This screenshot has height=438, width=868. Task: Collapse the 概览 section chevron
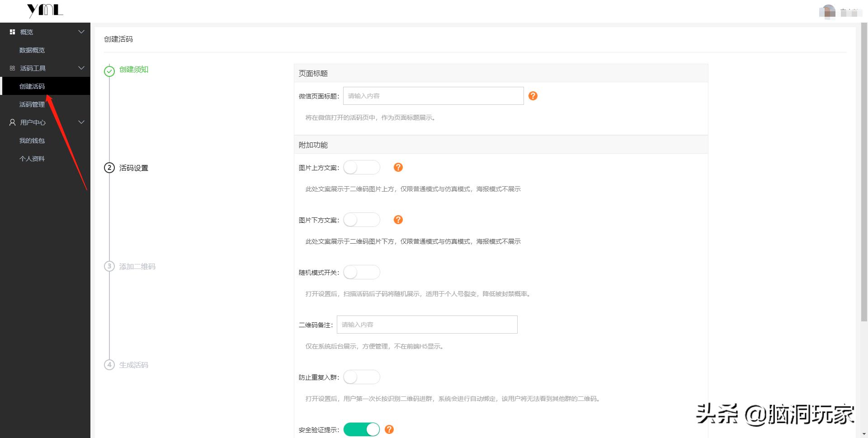(81, 32)
